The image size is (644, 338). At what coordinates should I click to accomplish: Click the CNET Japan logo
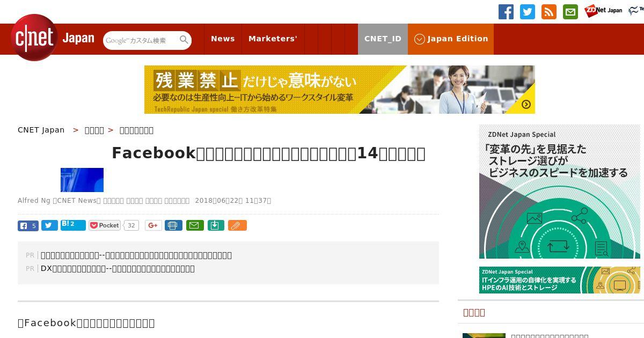[53, 38]
